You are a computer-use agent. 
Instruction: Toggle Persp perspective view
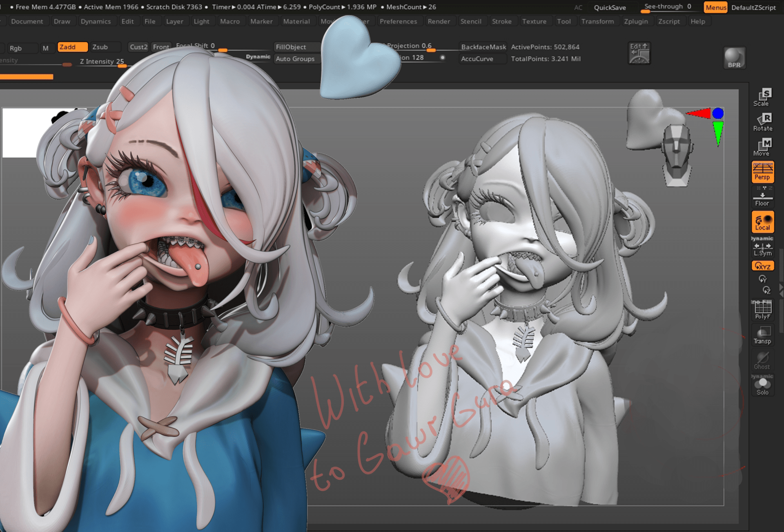762,172
